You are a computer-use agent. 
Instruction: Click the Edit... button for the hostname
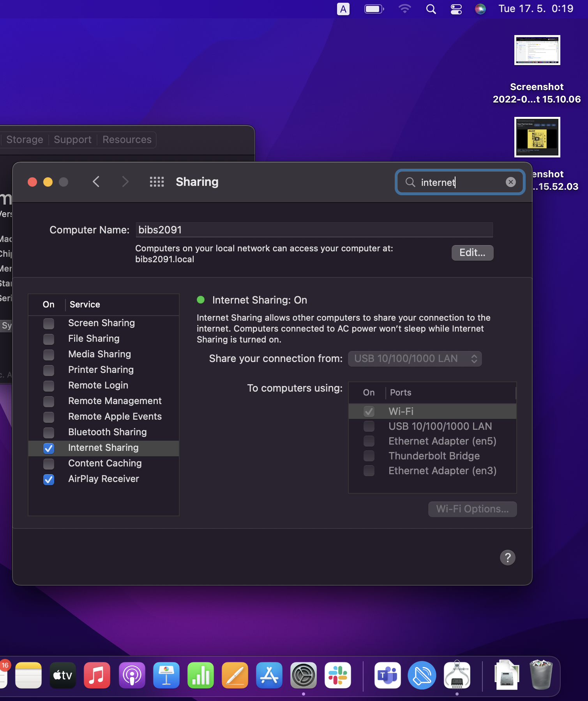click(x=472, y=253)
